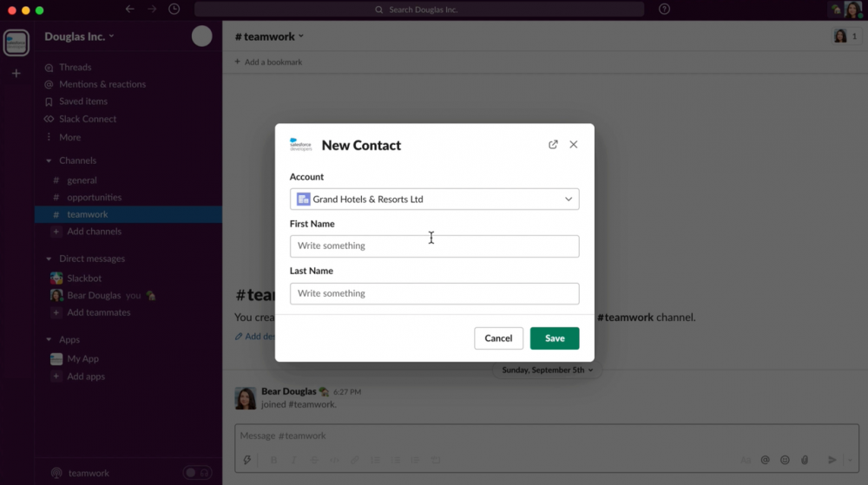Toggle the huddle headphones switch

point(198,473)
